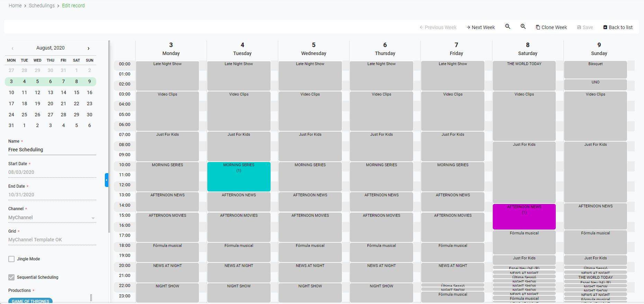The height and width of the screenshot is (304, 644).
Task: Toggle the Sequential Scheduling checkbox
Action: [x=11, y=277]
